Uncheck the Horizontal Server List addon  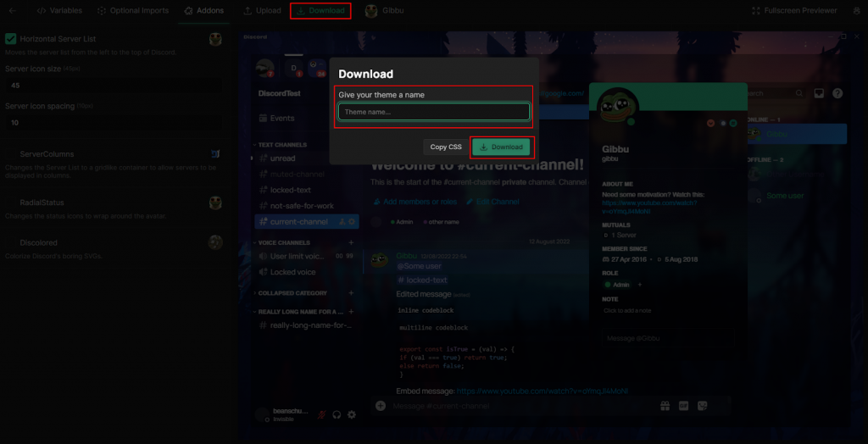pos(10,39)
